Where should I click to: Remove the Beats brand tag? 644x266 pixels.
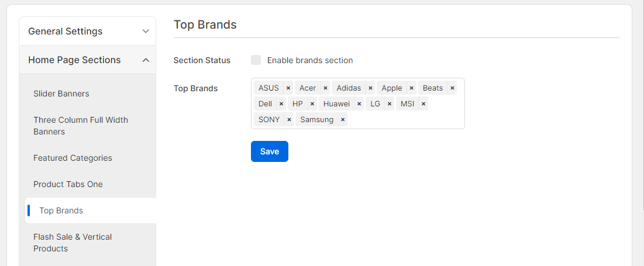coord(452,88)
